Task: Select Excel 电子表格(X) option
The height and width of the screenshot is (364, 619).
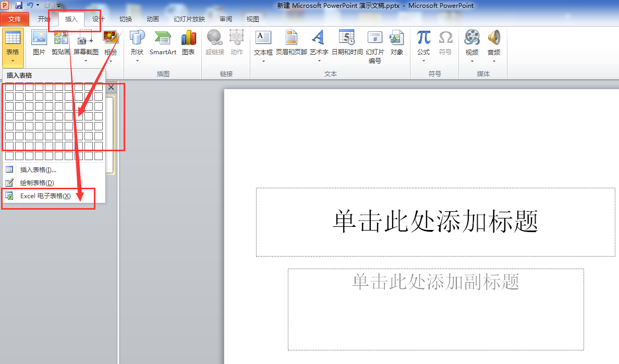Action: (45, 196)
